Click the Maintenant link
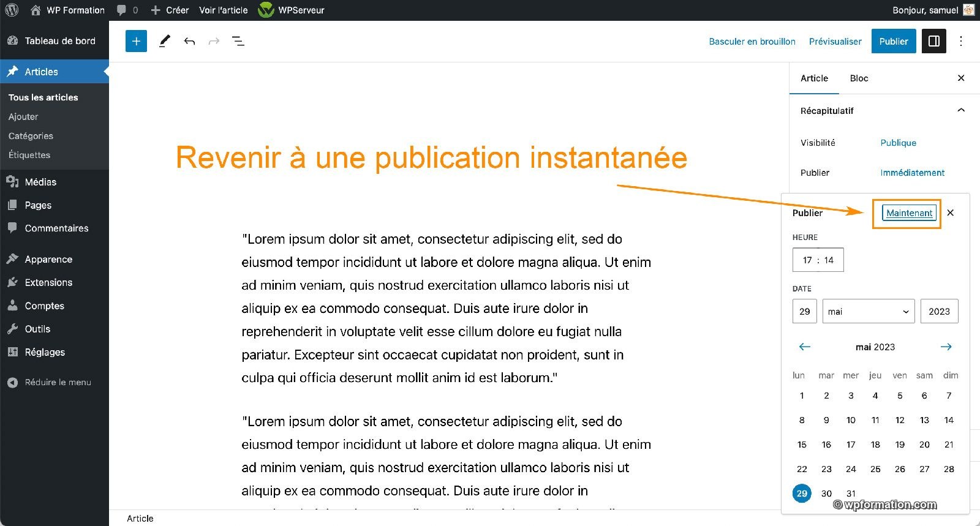The image size is (980, 526). (x=909, y=212)
